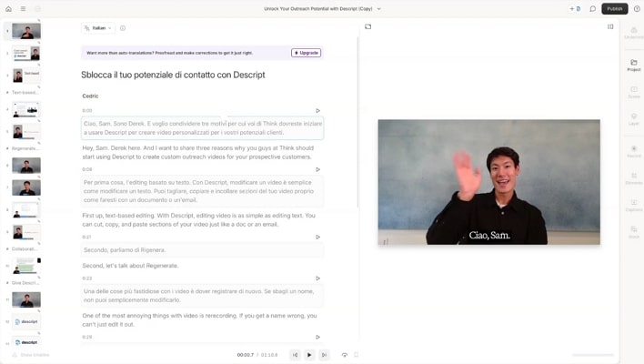Play the segment at timestamp 0:23
Image resolution: width=644 pixels, height=364 pixels.
(317, 278)
